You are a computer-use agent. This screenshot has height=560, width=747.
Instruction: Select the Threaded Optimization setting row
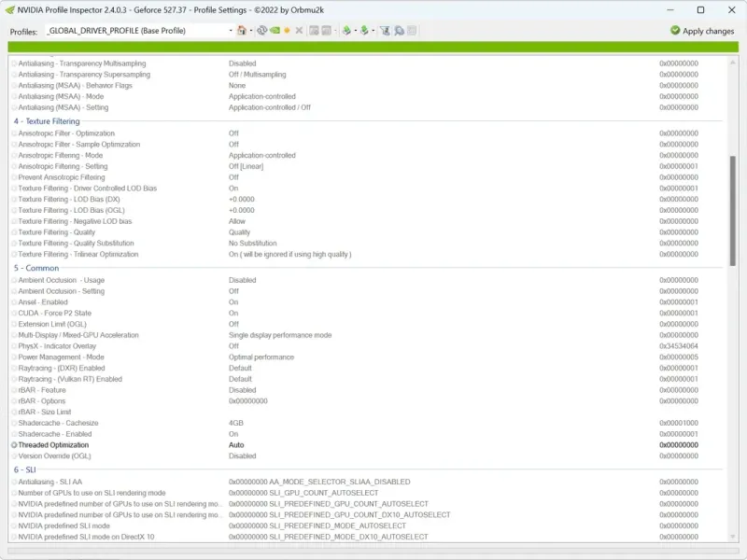[x=367, y=445]
